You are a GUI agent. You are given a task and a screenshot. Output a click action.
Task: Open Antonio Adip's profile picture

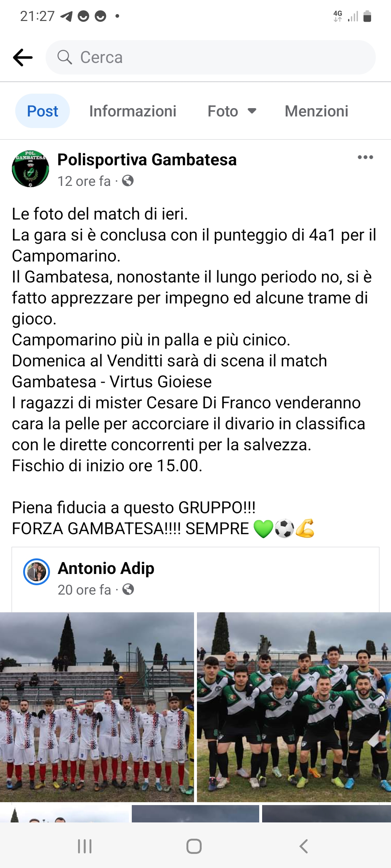click(x=37, y=572)
